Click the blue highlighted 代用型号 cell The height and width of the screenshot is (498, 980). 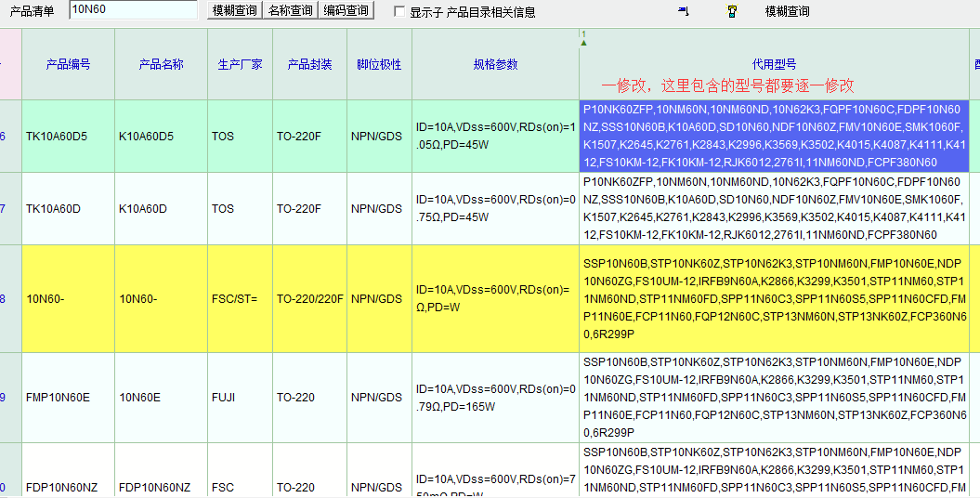[x=773, y=136]
